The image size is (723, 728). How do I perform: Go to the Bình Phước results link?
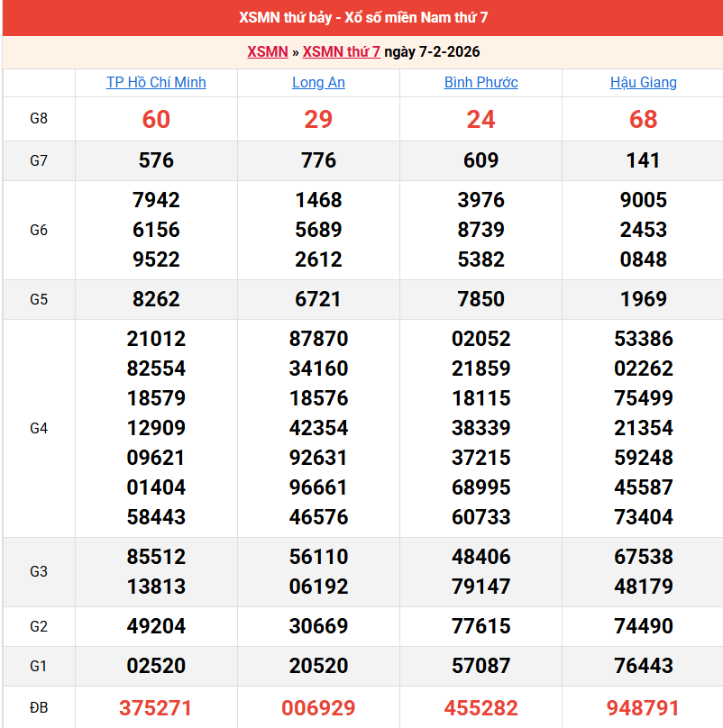480,83
